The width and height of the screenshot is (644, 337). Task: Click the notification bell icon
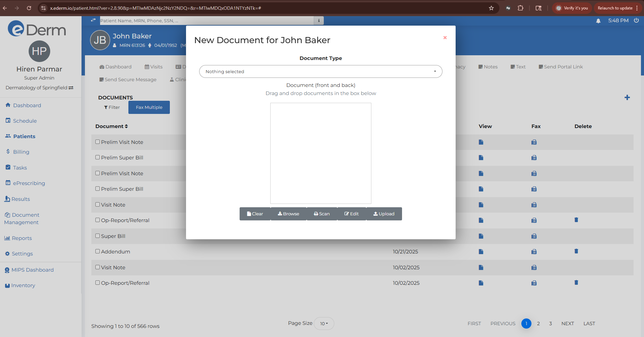[x=598, y=21]
